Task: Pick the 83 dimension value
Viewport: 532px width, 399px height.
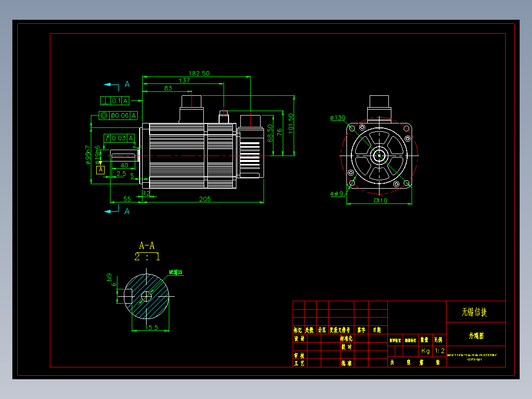Action: [168, 88]
